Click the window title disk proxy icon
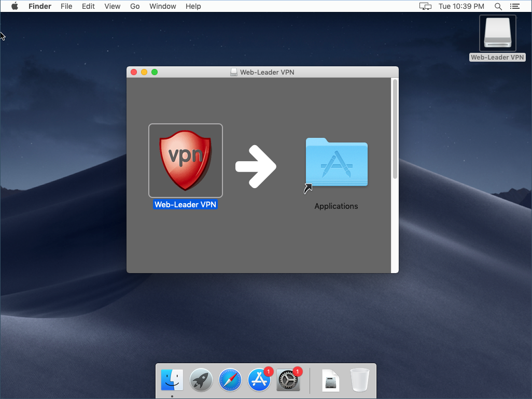The width and height of the screenshot is (532, 399). [233, 72]
